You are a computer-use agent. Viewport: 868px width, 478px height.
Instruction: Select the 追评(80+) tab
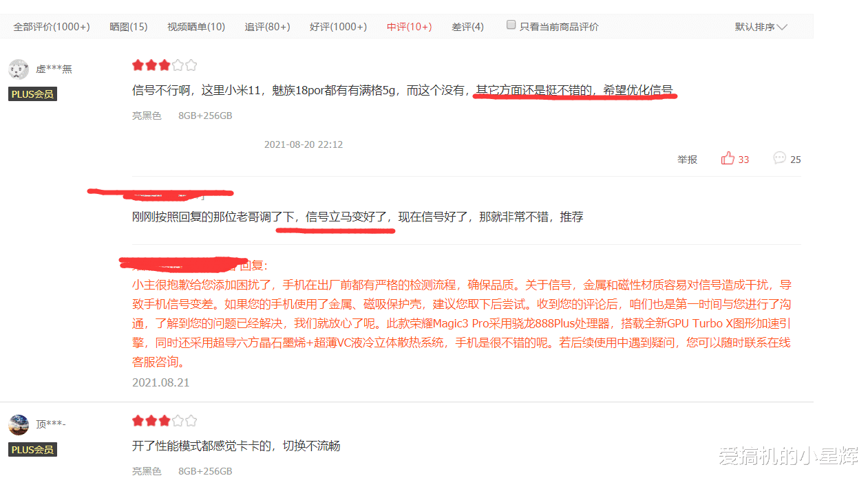pos(267,25)
